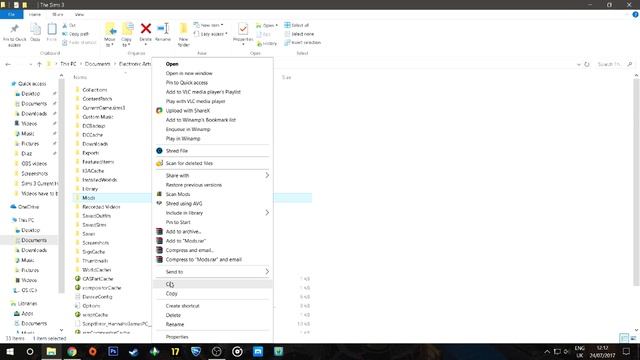The width and height of the screenshot is (640, 360).
Task: Select the Custom Music folder
Action: pyautogui.click(x=98, y=117)
